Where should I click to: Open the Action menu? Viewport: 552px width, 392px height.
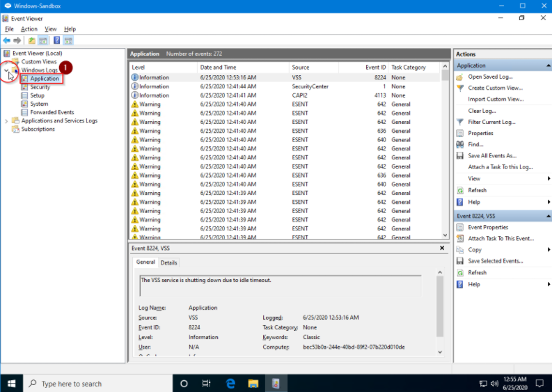(x=29, y=29)
